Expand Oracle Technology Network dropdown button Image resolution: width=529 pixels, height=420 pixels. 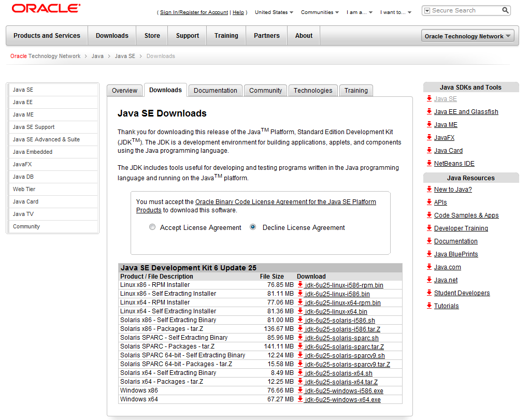coord(467,36)
